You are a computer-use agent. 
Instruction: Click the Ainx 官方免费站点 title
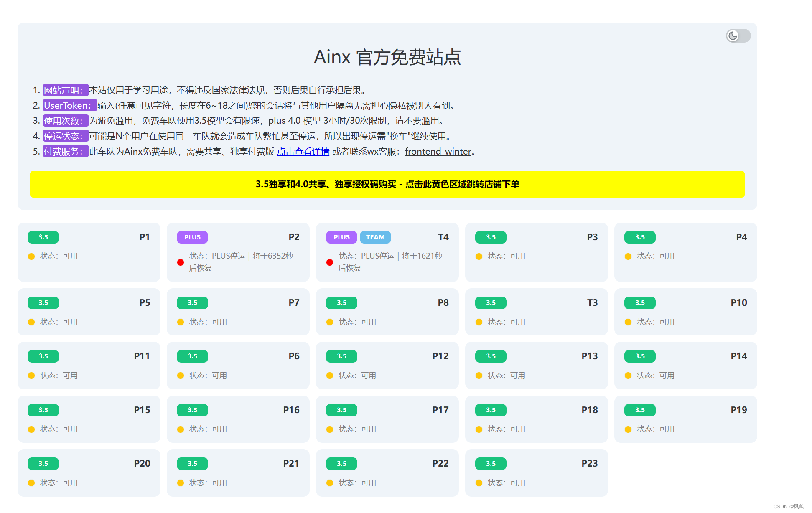coord(387,57)
